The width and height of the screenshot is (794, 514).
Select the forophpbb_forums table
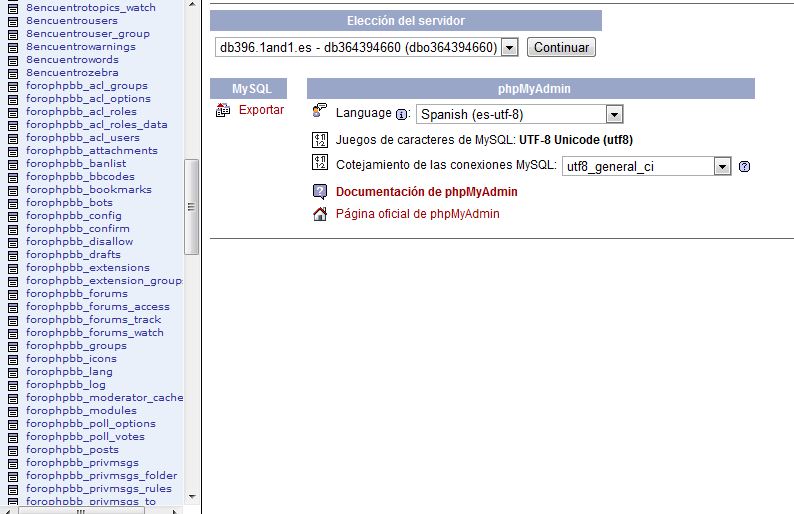(77, 294)
